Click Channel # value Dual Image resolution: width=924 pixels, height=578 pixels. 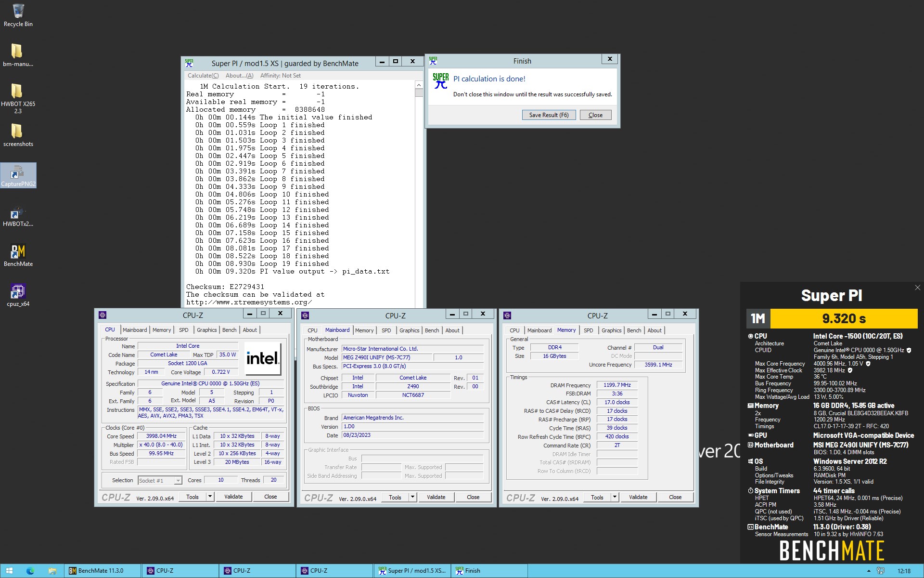point(658,347)
